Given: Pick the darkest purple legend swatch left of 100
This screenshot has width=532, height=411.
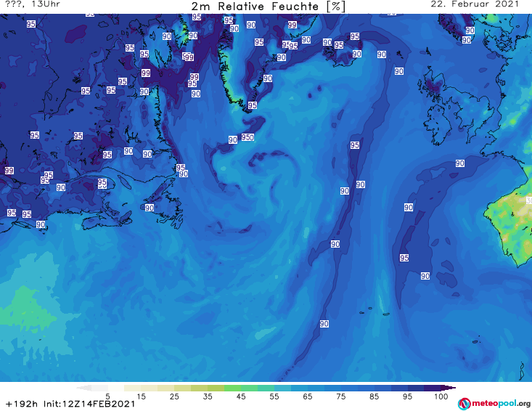Looking at the screenshot, I should 433,388.
